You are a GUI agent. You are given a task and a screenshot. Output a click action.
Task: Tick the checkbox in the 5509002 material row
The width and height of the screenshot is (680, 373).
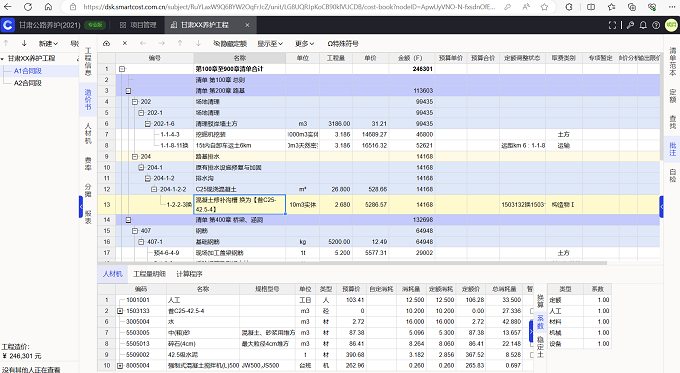tap(532, 355)
